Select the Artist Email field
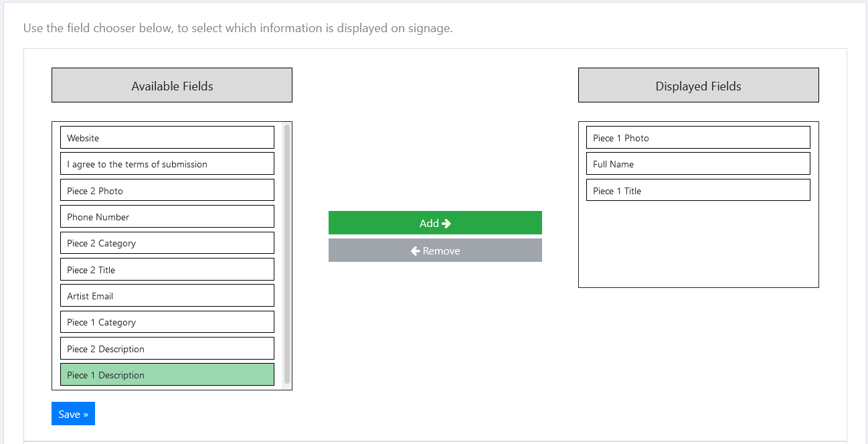 coord(167,295)
